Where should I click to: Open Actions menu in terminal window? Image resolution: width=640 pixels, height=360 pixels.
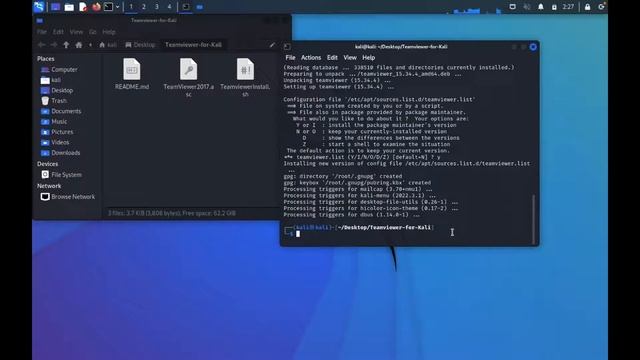[311, 58]
